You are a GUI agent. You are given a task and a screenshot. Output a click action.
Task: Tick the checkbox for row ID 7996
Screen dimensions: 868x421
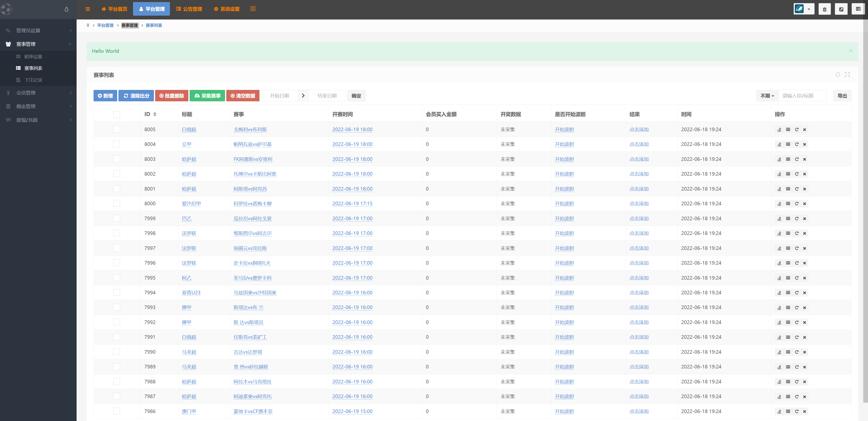point(117,263)
